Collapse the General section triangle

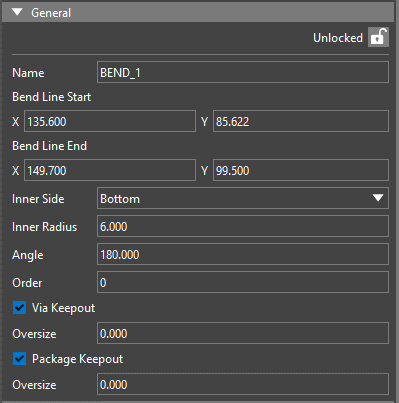[x=17, y=12]
